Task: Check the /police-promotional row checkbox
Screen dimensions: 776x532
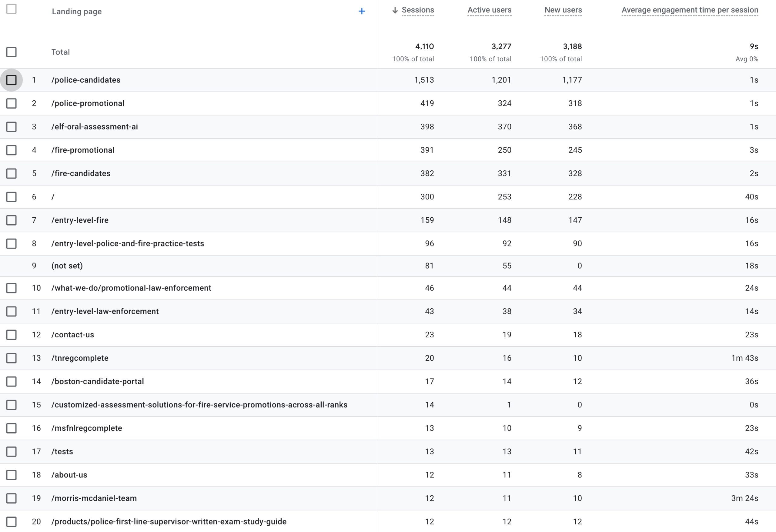Action: pos(11,104)
